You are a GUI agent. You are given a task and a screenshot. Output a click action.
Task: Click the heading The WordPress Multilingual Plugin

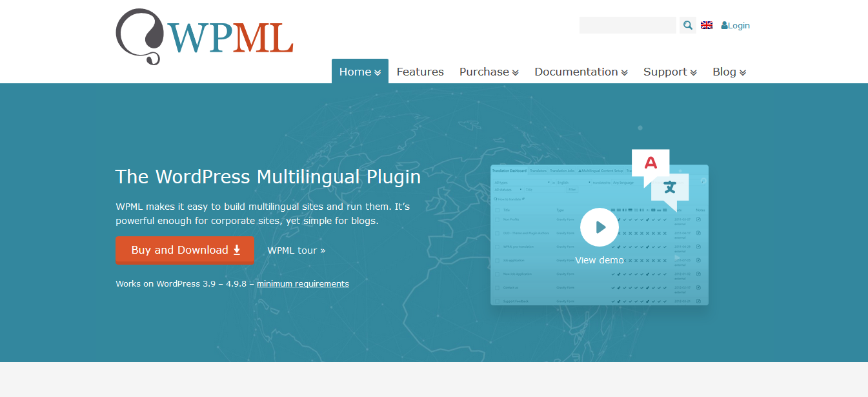268,177
